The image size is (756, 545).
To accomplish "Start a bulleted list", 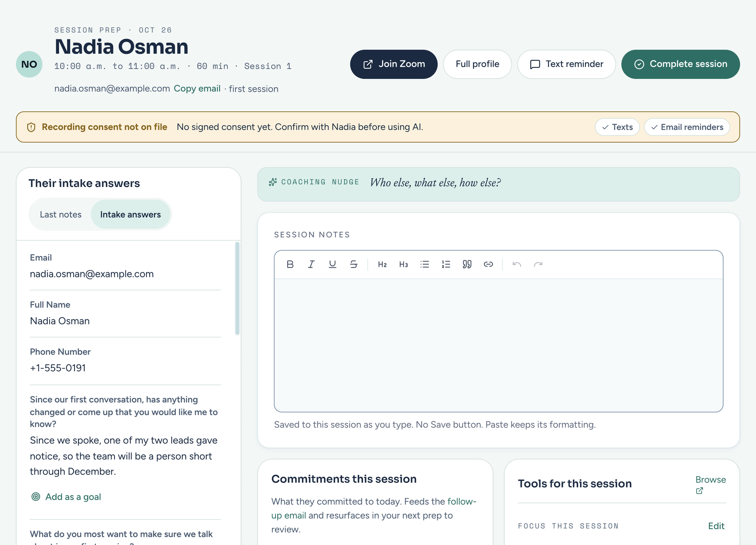I will (425, 264).
